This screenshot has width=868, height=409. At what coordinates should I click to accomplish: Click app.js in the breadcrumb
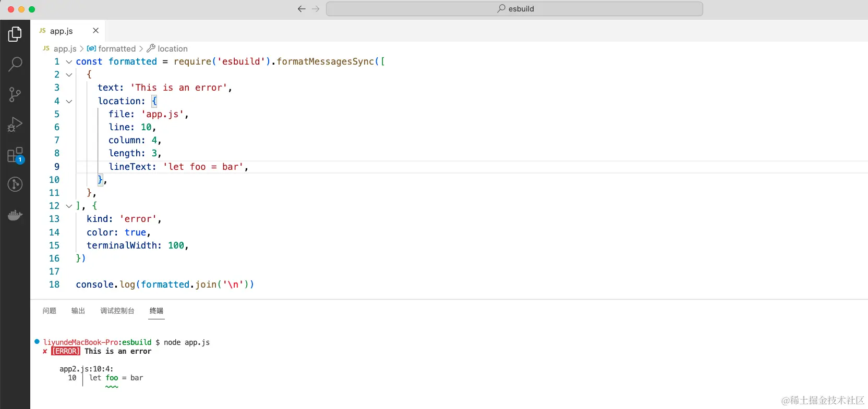(x=65, y=48)
